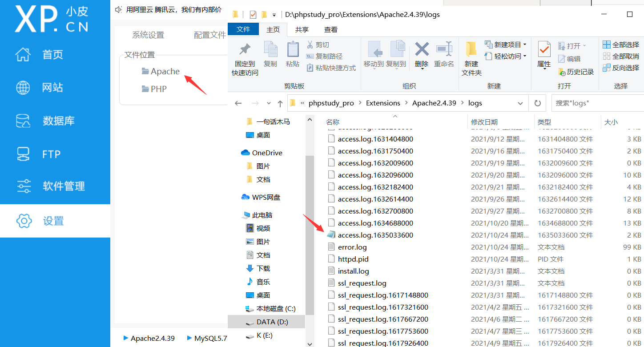The width and height of the screenshot is (644, 347).
Task: Click MySQL5.7 status at bottom
Action: point(207,339)
